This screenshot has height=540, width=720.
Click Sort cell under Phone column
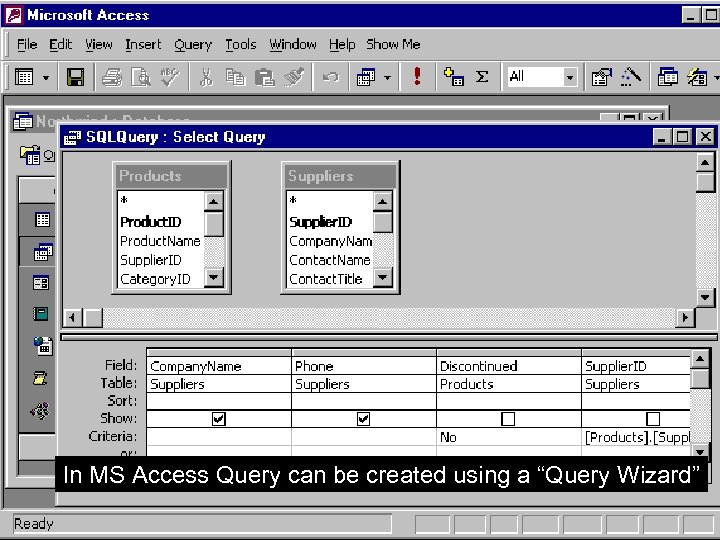(x=364, y=401)
